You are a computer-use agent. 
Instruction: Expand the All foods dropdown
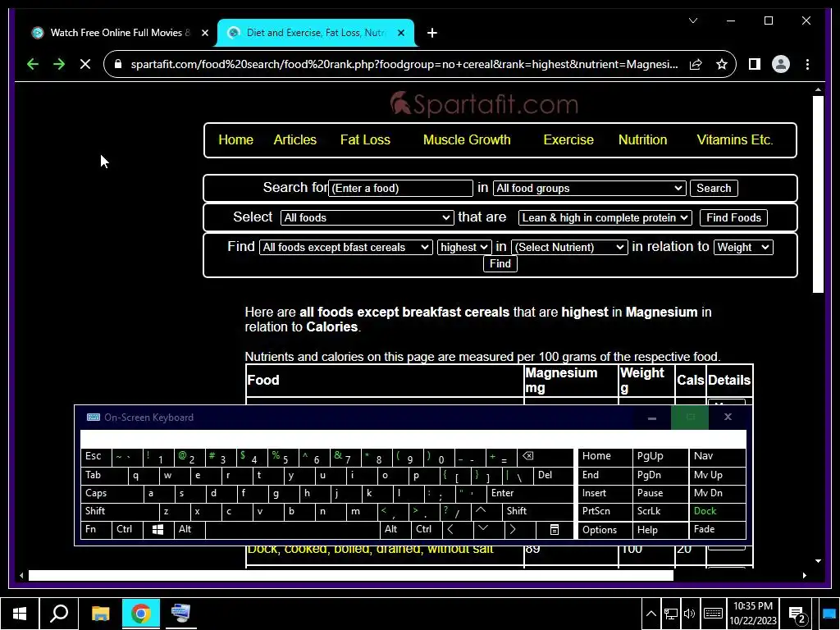click(x=367, y=217)
